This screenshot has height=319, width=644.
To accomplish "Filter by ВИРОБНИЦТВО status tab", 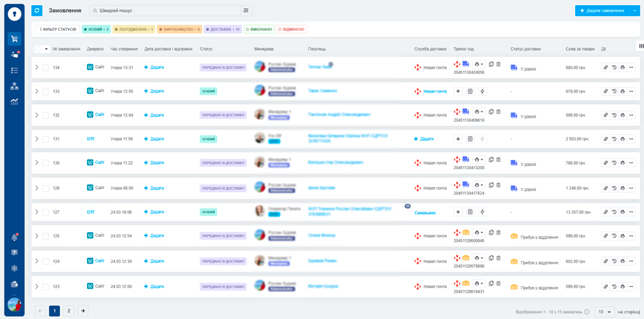I will pos(180,30).
